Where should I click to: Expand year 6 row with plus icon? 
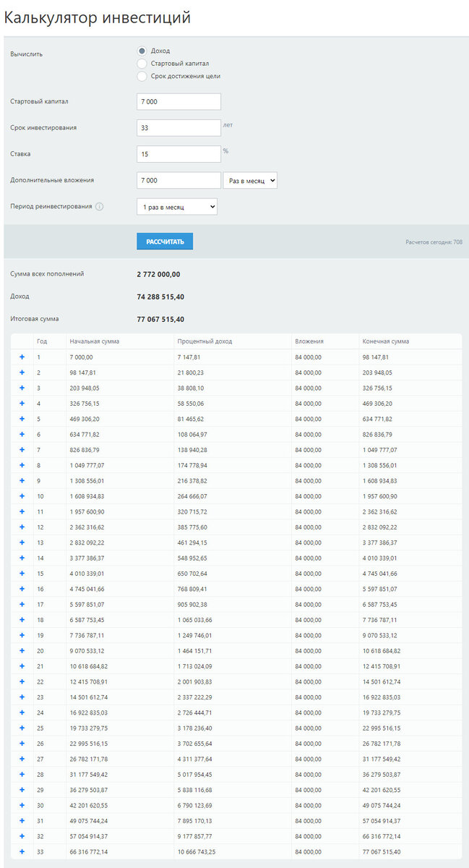click(22, 434)
